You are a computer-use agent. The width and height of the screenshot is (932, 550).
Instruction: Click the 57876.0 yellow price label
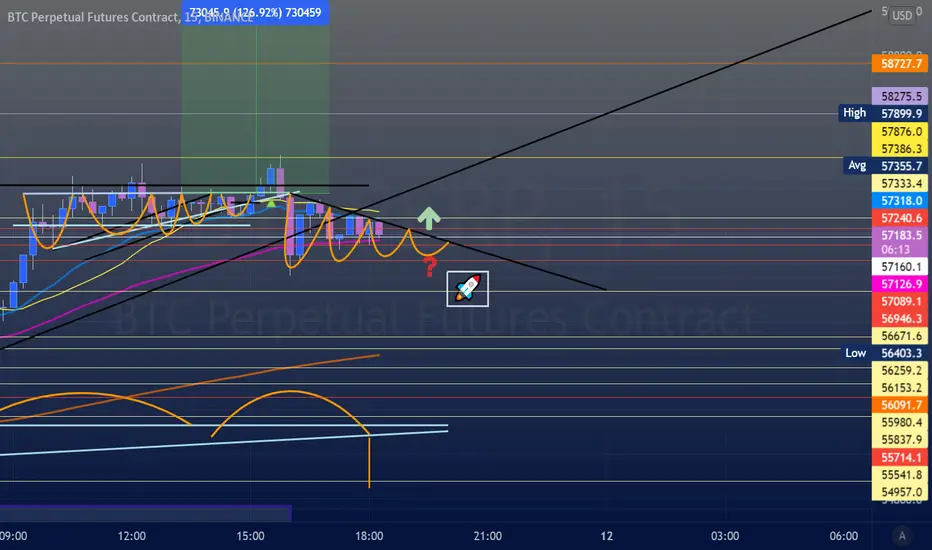[x=900, y=131]
